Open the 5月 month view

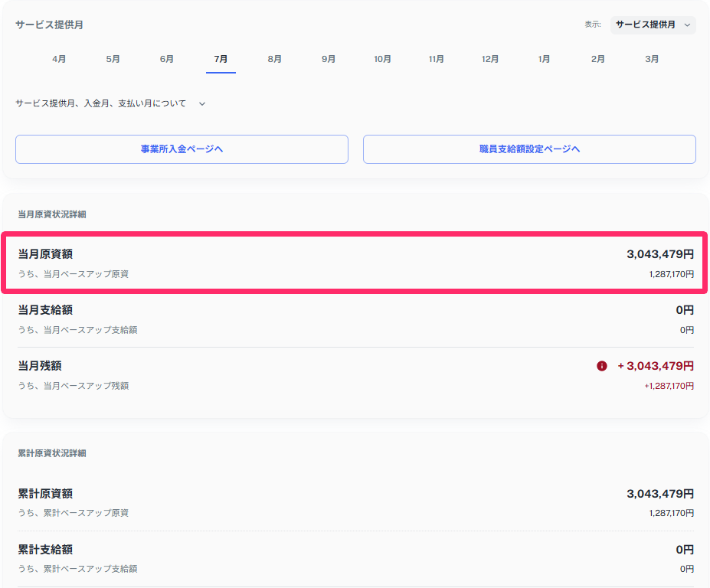[113, 58]
